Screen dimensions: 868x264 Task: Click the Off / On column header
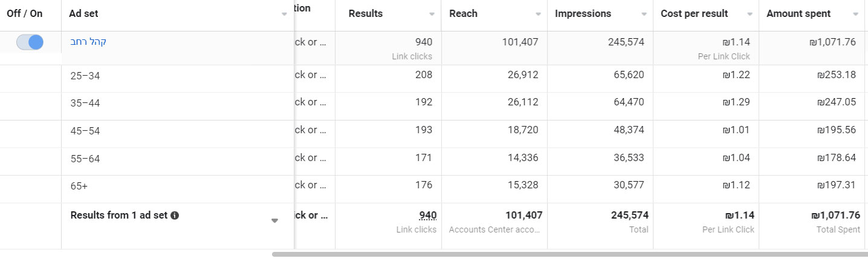click(25, 13)
